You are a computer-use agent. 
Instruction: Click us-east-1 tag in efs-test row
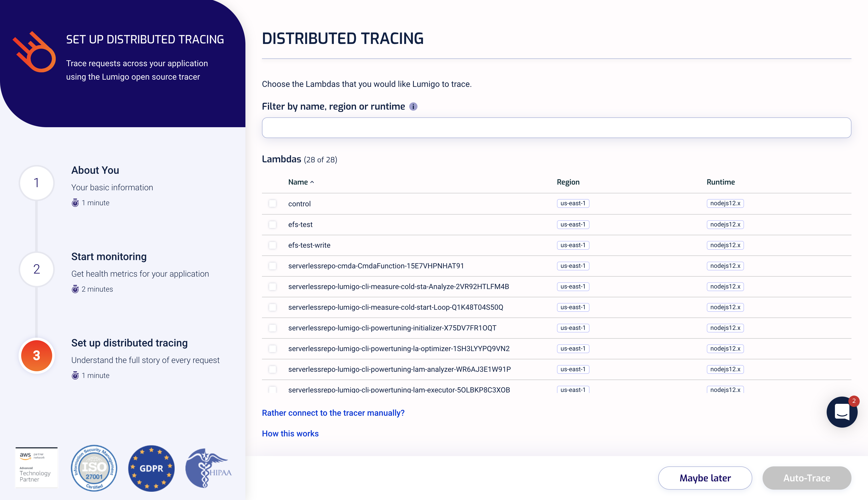coord(573,225)
